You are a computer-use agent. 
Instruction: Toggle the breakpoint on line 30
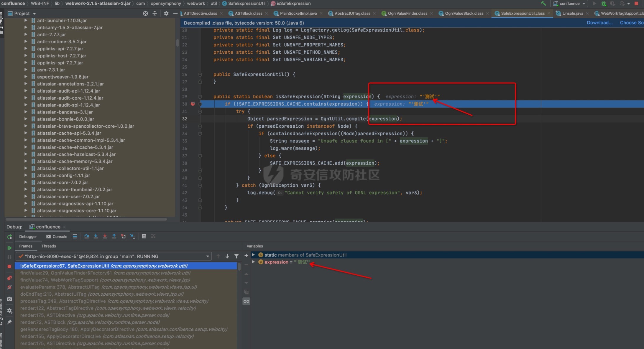point(193,104)
